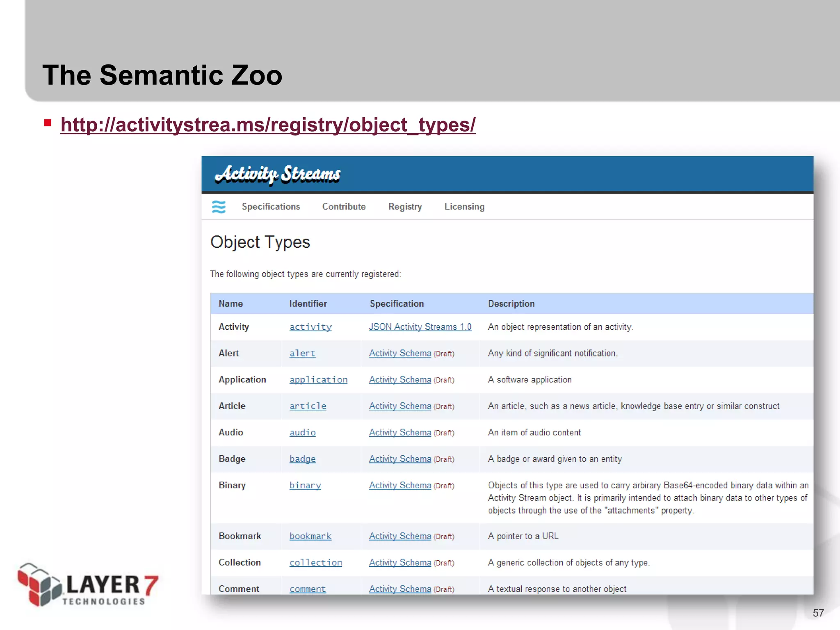Open the Licensing menu item
This screenshot has width=840, height=630.
click(x=464, y=207)
